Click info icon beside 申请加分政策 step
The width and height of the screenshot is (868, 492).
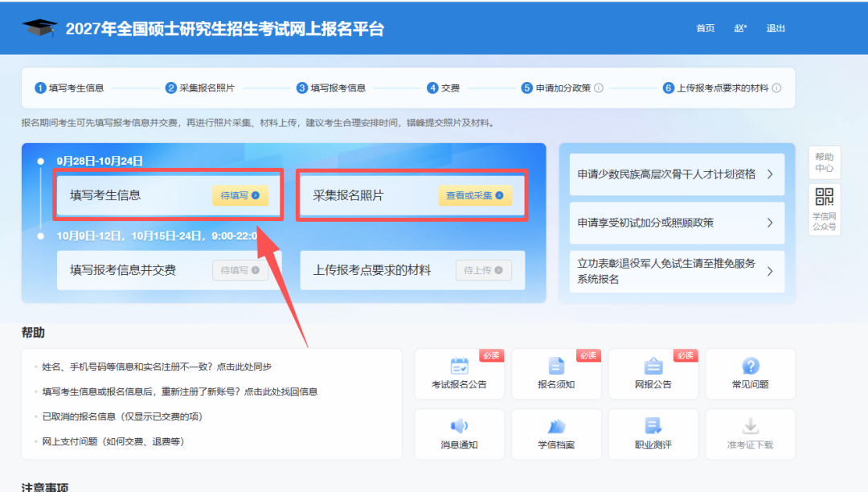599,88
